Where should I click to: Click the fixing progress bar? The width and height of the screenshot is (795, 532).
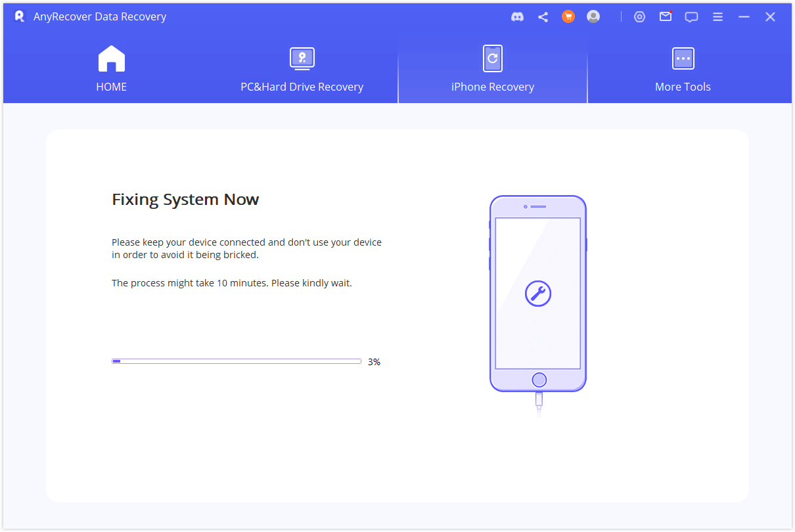(x=237, y=361)
